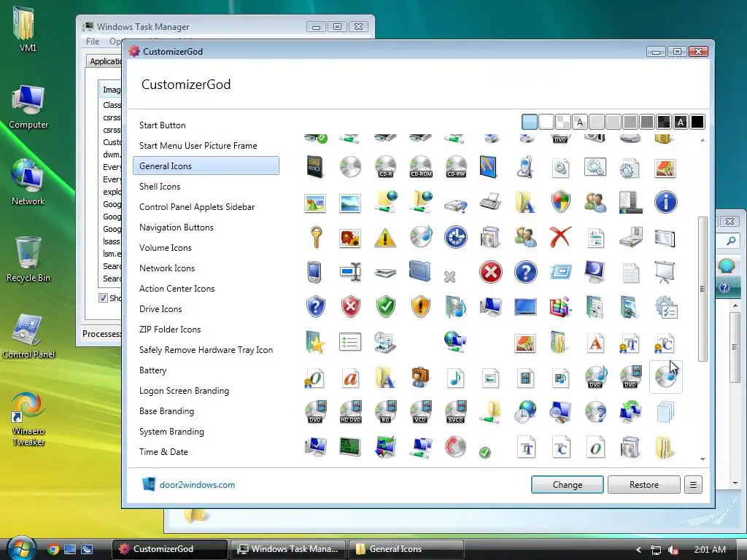Open Drive Icons category
The image size is (747, 560).
click(x=160, y=309)
